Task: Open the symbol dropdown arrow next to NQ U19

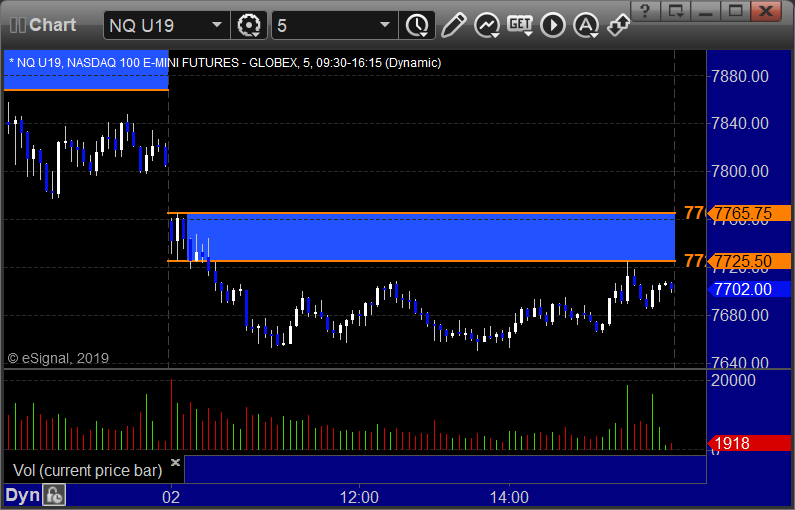Action: pos(217,25)
